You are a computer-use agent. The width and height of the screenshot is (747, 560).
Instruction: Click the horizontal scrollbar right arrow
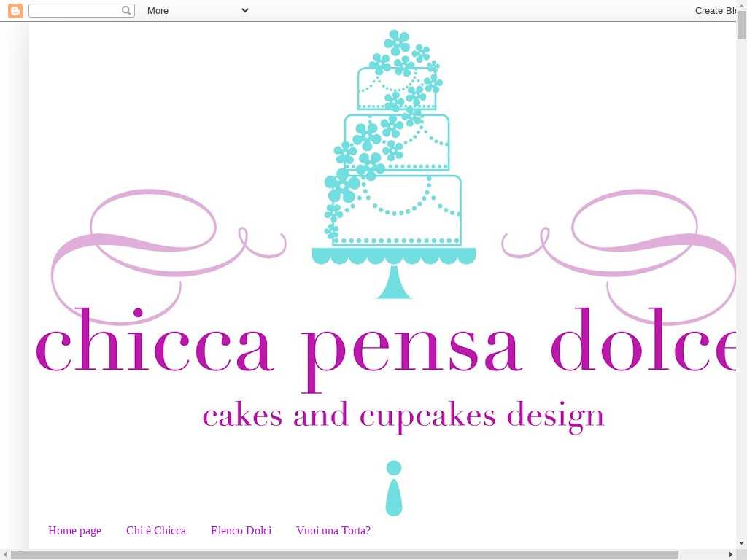pos(730,555)
